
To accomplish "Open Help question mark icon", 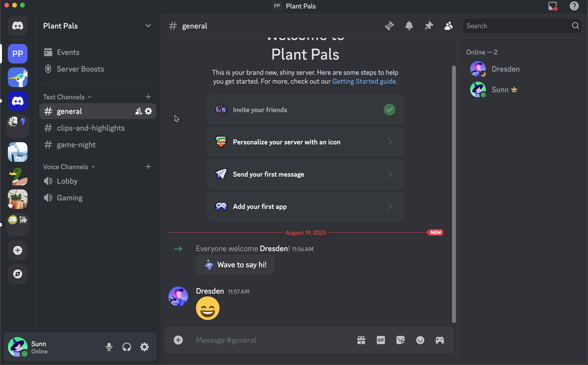I will click(x=574, y=6).
